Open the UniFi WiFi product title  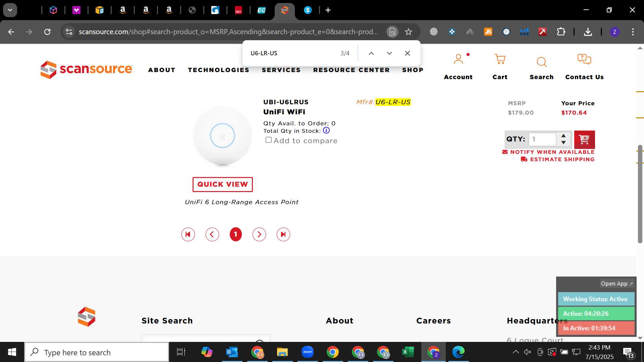point(284,112)
